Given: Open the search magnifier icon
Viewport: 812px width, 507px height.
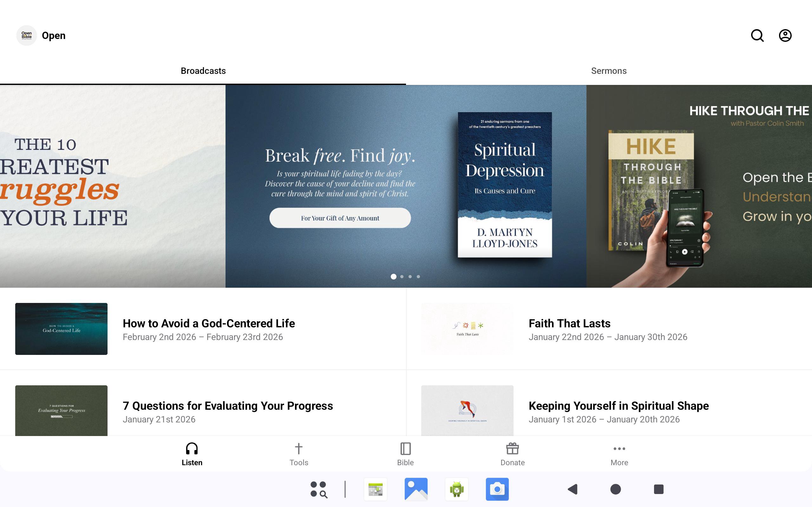Looking at the screenshot, I should pos(757,35).
